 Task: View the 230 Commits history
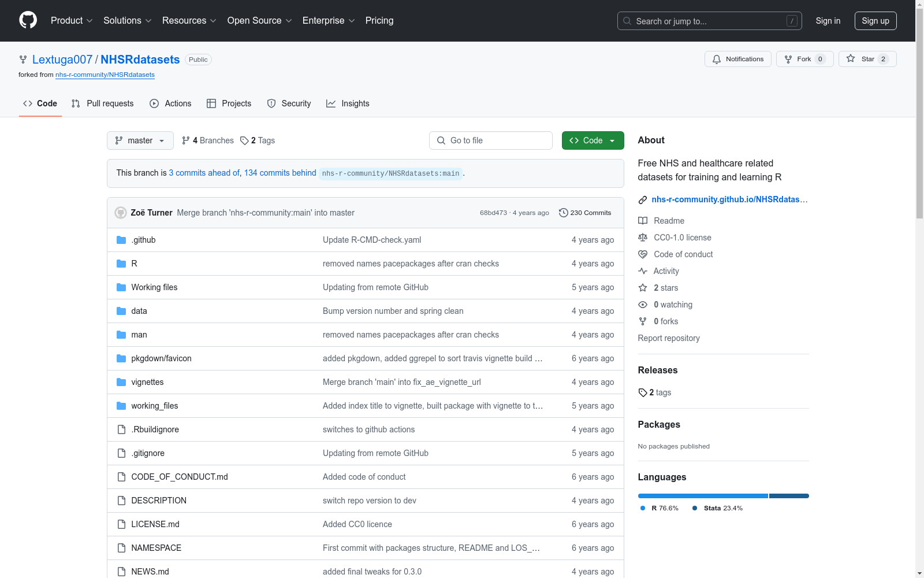585,213
